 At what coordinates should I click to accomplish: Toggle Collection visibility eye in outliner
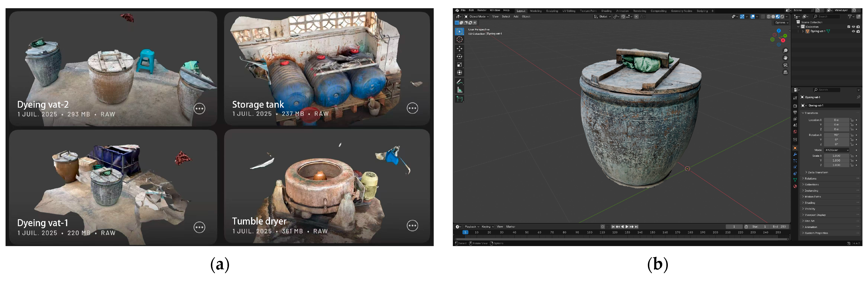click(854, 27)
